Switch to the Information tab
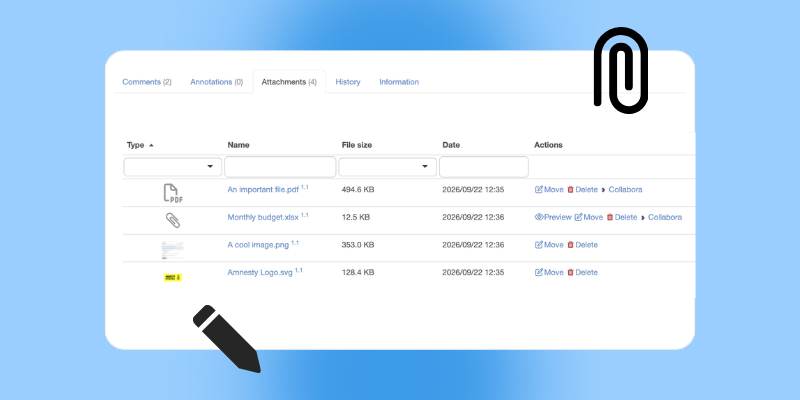Screen dimensions: 800x400 (399, 82)
